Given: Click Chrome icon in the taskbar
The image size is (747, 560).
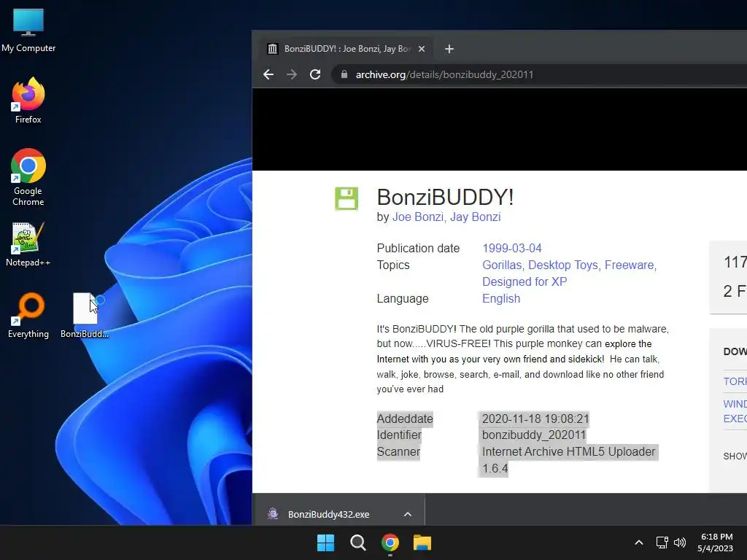Looking at the screenshot, I should pyautogui.click(x=390, y=542).
